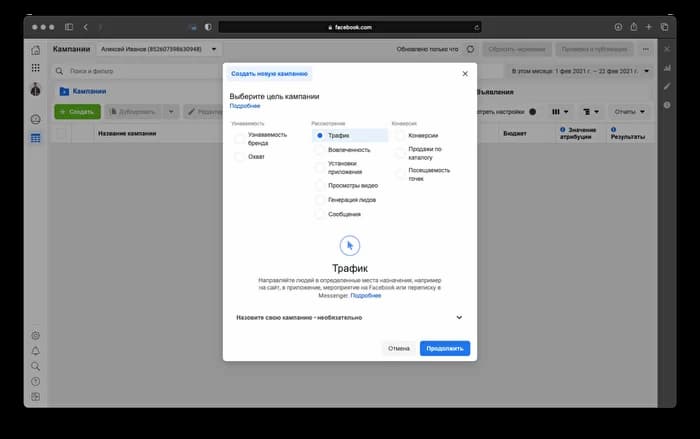The height and width of the screenshot is (439, 700).
Task: Open the bar chart icon in right panel
Action: click(x=667, y=68)
